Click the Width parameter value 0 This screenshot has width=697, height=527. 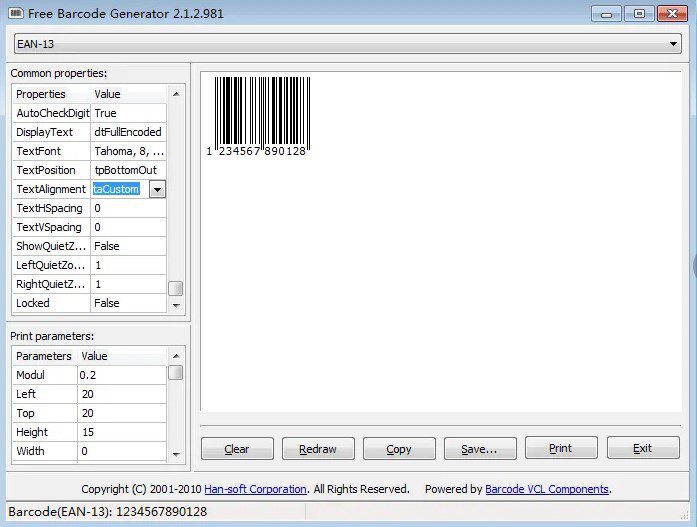[x=122, y=451]
